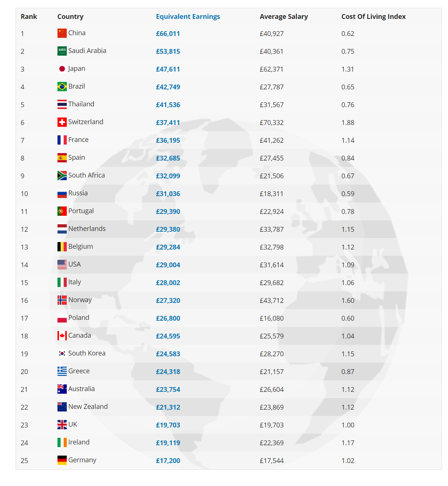Click the Saudi Arabia flag icon

(x=62, y=51)
